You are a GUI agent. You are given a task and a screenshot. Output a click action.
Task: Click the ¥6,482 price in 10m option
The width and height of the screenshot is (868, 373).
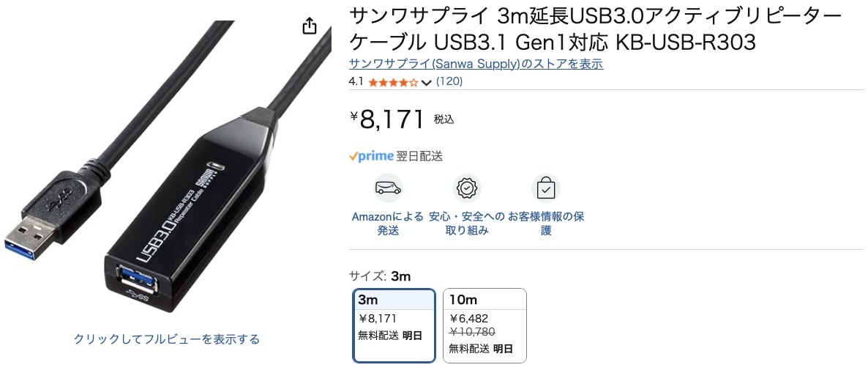469,319
